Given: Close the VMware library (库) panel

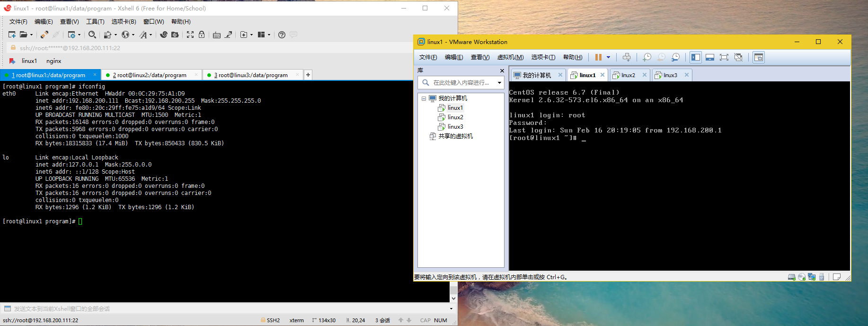Looking at the screenshot, I should [x=502, y=70].
